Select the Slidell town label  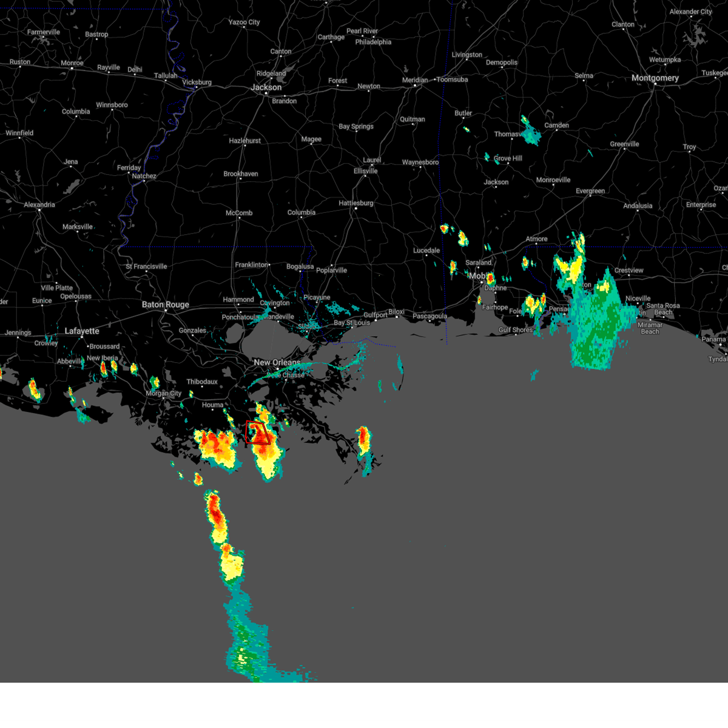[x=307, y=325]
